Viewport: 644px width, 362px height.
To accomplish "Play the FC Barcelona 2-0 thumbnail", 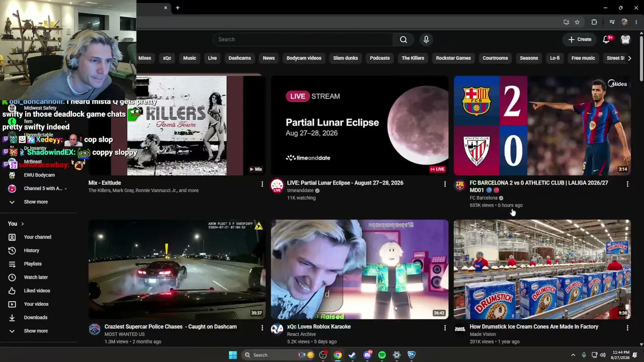I will click(x=542, y=126).
